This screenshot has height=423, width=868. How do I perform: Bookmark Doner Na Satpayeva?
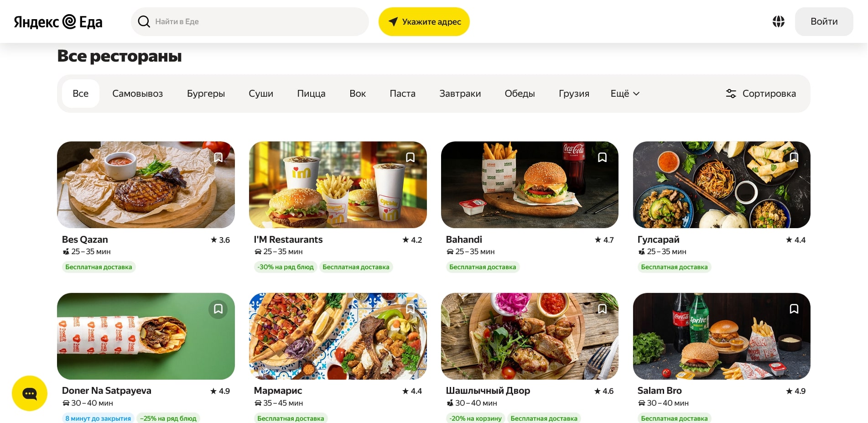click(218, 309)
